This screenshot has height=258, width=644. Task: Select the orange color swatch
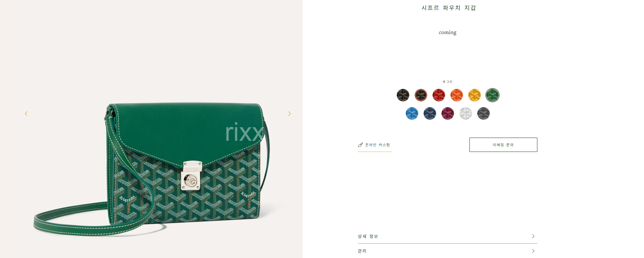point(457,95)
